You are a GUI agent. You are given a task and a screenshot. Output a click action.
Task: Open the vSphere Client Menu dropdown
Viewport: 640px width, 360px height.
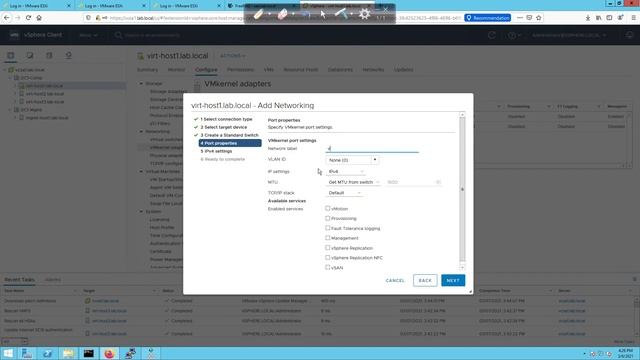coord(88,35)
